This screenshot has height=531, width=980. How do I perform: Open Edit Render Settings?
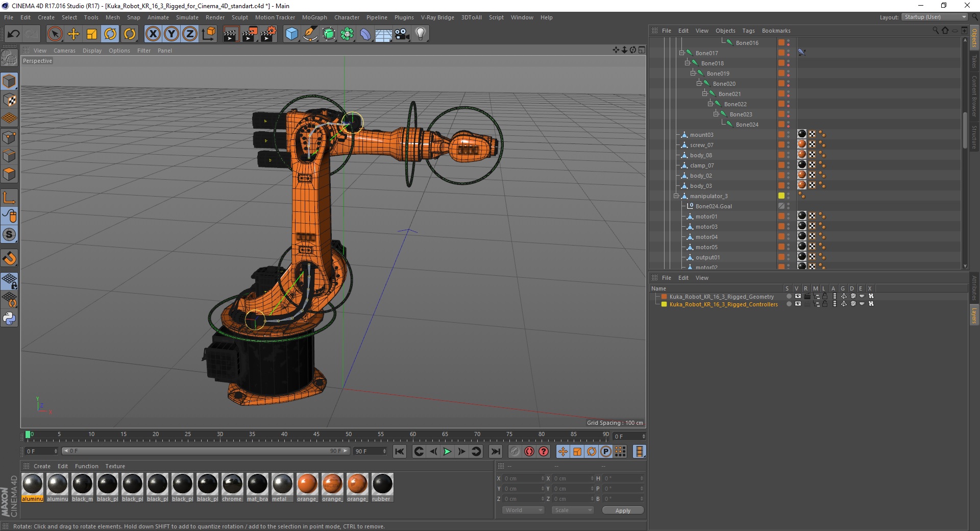coord(268,34)
